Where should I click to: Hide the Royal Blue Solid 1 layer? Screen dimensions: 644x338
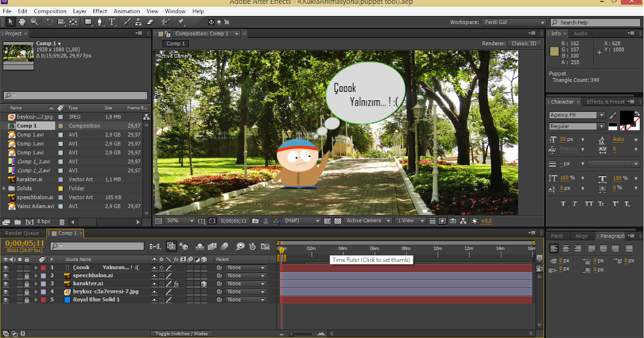6,299
